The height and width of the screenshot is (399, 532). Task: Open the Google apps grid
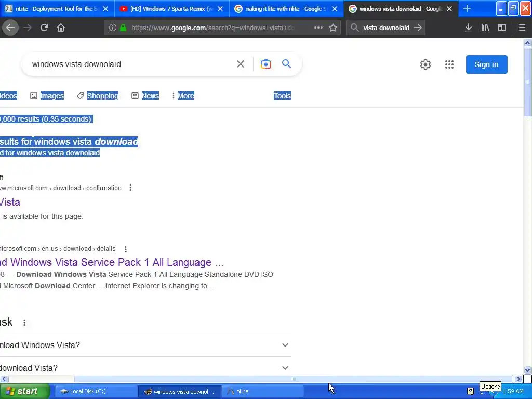[x=449, y=64]
